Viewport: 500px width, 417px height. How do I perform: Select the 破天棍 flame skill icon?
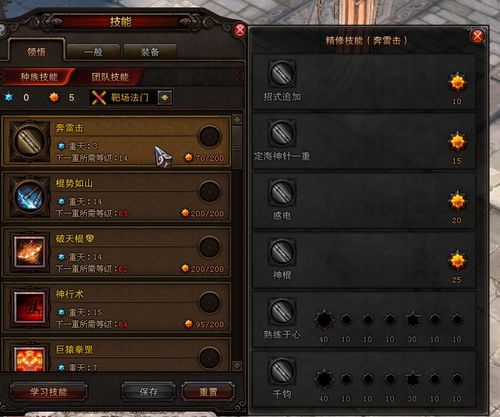click(x=29, y=252)
